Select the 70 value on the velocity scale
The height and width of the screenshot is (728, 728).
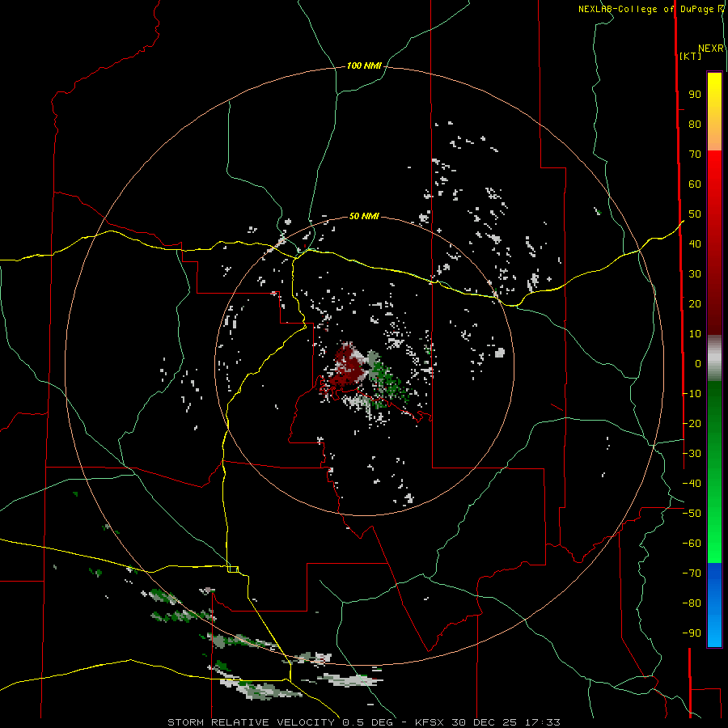coord(695,154)
